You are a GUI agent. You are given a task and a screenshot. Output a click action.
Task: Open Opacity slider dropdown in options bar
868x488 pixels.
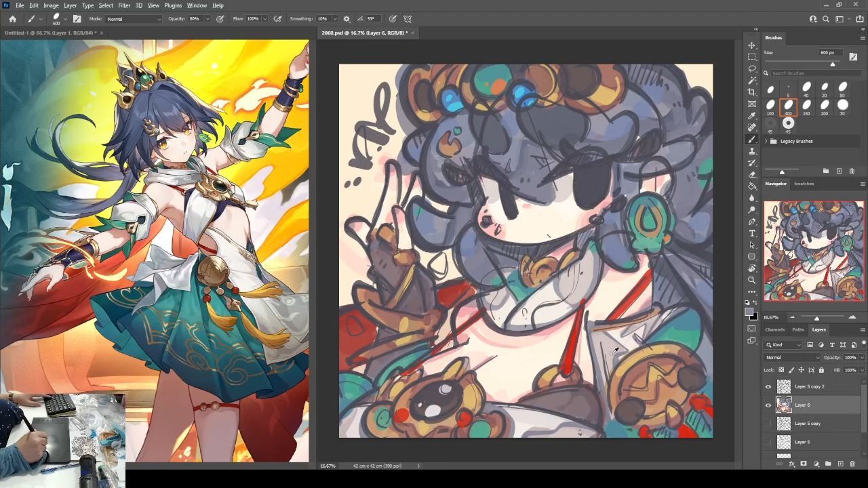pyautogui.click(x=207, y=19)
